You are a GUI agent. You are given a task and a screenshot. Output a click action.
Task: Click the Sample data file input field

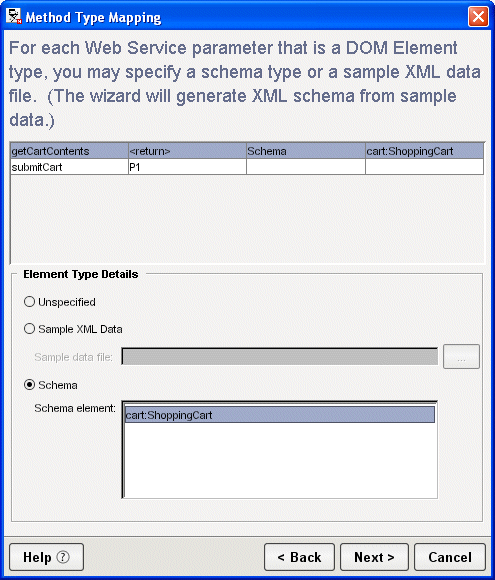[280, 357]
